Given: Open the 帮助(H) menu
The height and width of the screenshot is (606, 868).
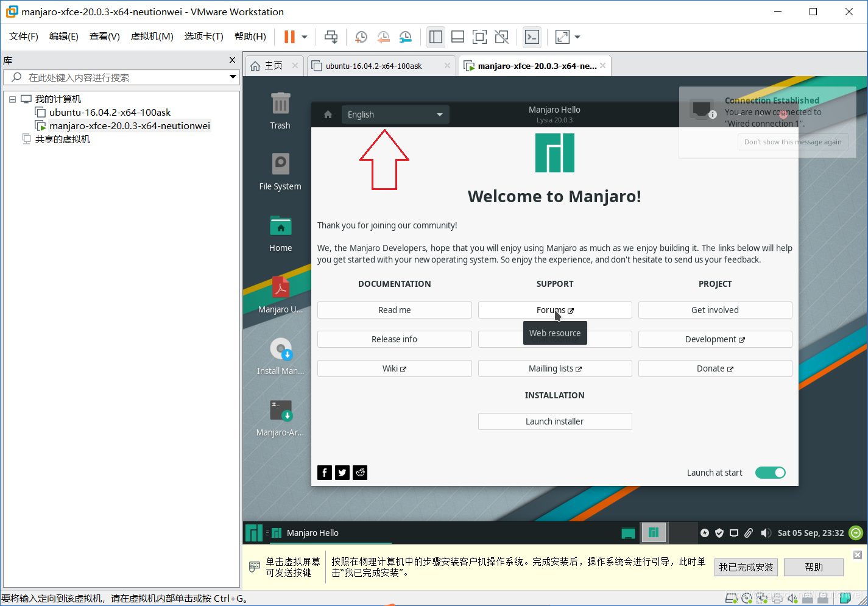Looking at the screenshot, I should tap(250, 37).
